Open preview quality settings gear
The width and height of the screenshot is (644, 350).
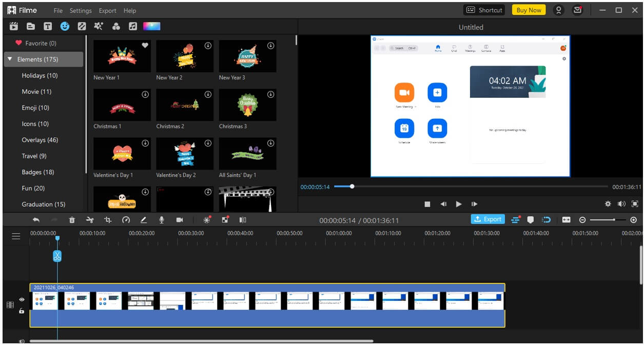(608, 204)
